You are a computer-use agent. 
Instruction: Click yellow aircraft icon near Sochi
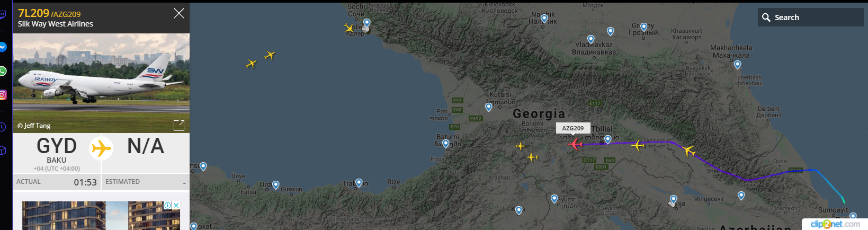coord(348,28)
